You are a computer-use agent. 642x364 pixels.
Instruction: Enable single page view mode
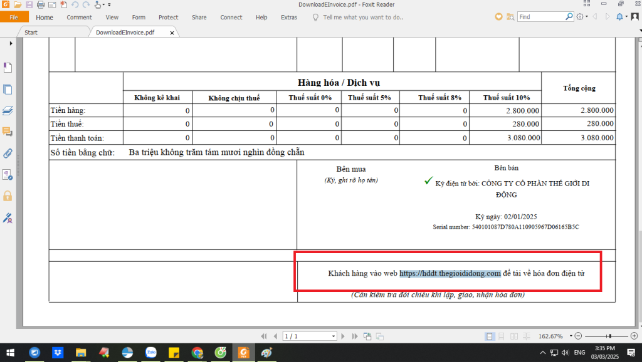point(489,336)
